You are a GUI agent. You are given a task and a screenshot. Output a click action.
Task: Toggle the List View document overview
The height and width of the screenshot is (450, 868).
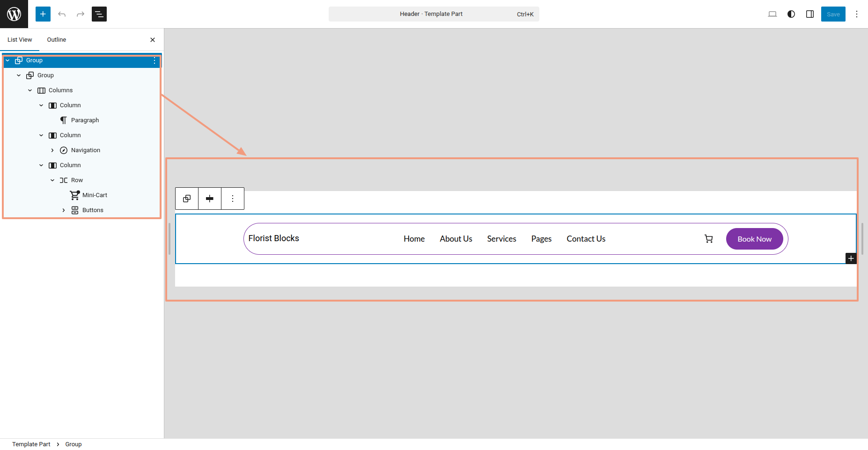[99, 14]
